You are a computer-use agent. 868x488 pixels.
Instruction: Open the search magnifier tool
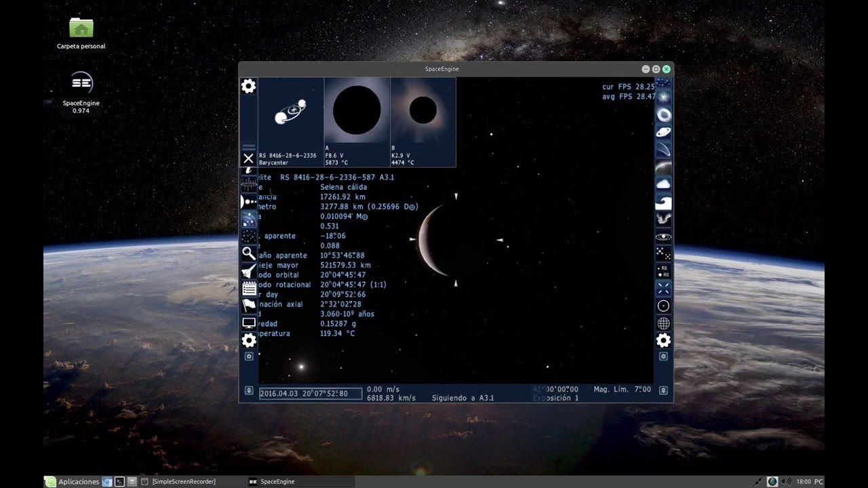(249, 253)
